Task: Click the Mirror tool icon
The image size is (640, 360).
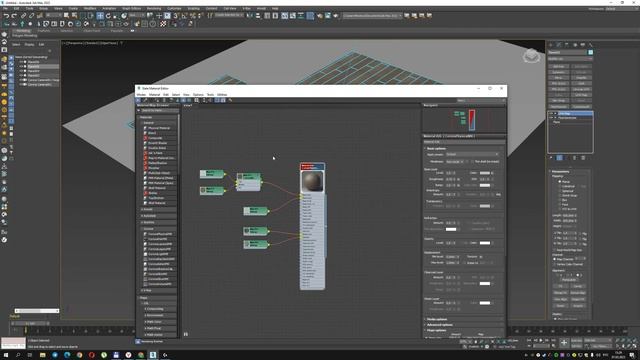Action: (249, 16)
